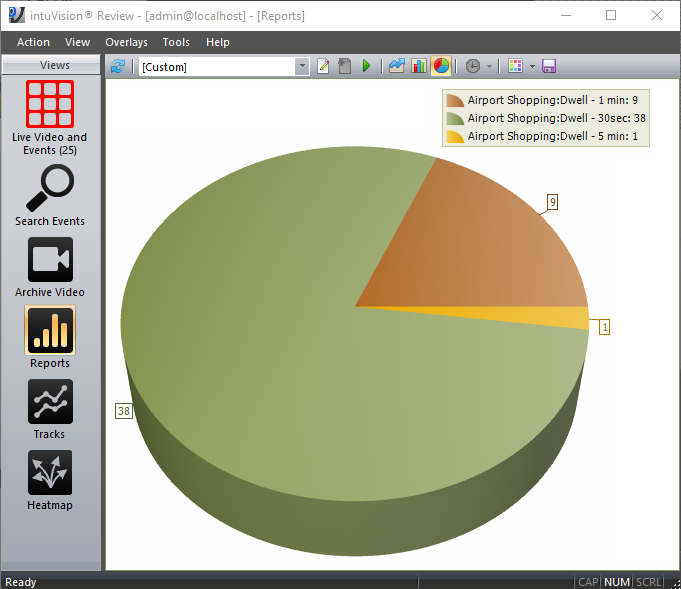Select the Reports bar chart view

click(x=50, y=337)
